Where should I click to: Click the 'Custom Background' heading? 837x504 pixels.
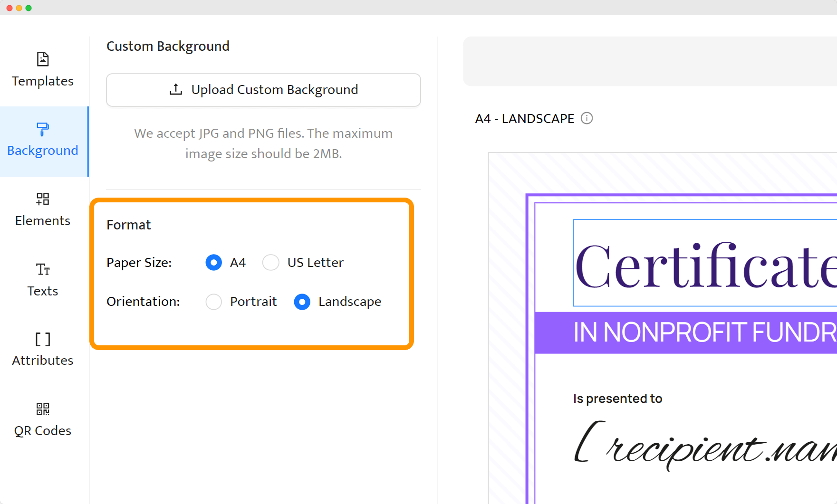click(168, 46)
